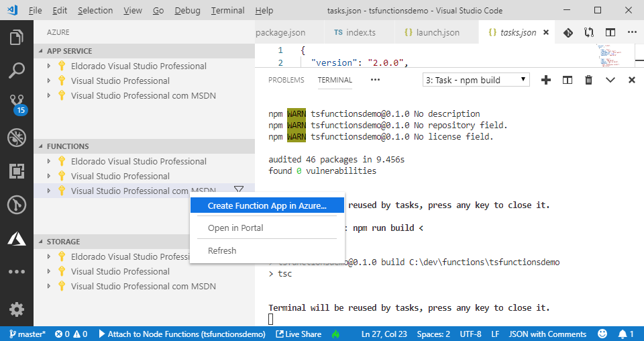Switch to the package.json tab
Screen dimensions: 644x341
click(x=288, y=32)
